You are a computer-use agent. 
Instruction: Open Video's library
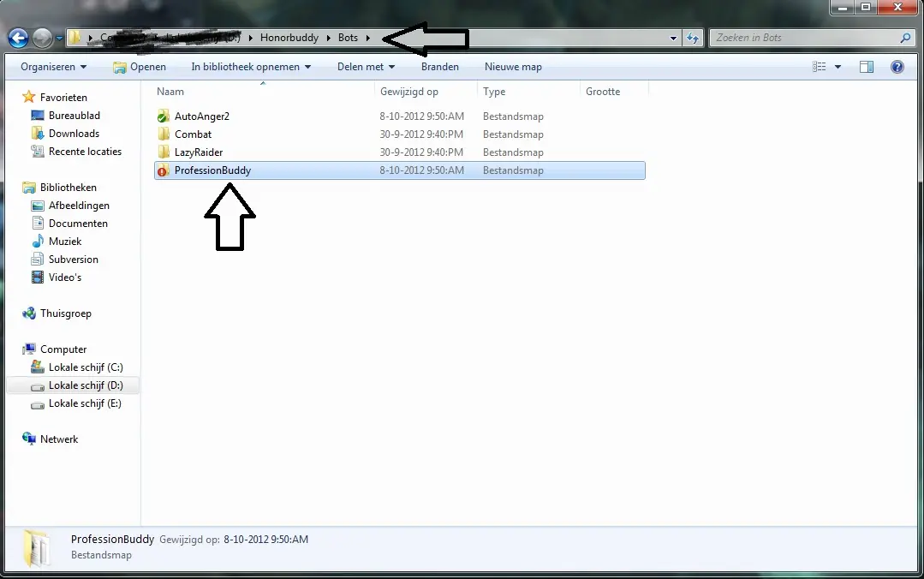pos(65,278)
